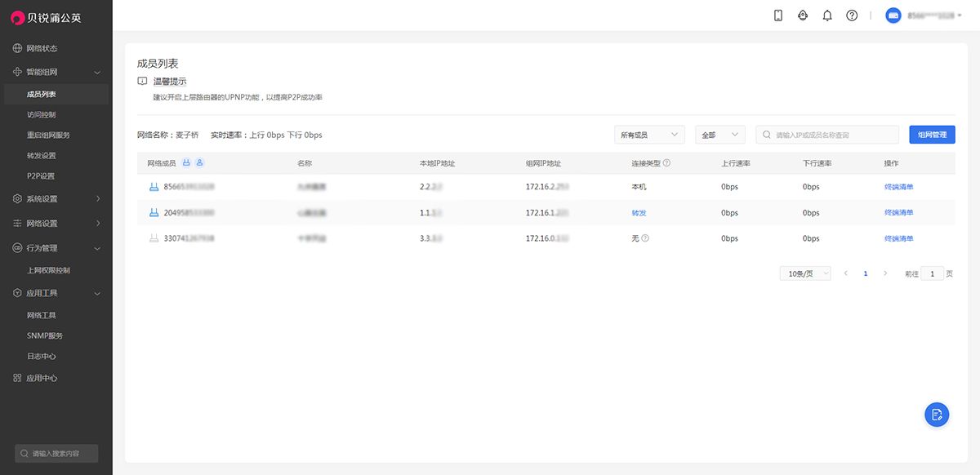This screenshot has height=475, width=980.
Task: Collapse 智能组网 menu
Action: [97, 73]
